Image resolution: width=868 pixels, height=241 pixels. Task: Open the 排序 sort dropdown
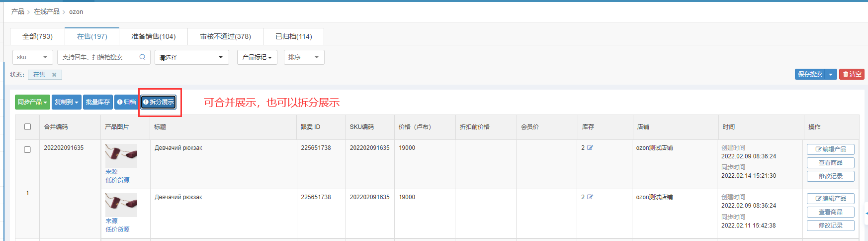(x=304, y=57)
